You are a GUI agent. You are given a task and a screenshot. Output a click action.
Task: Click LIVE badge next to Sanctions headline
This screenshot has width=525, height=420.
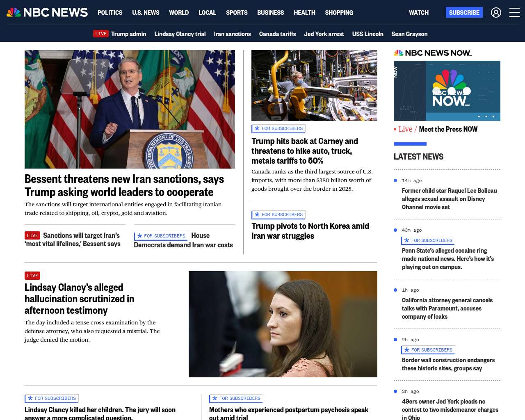tap(32, 235)
